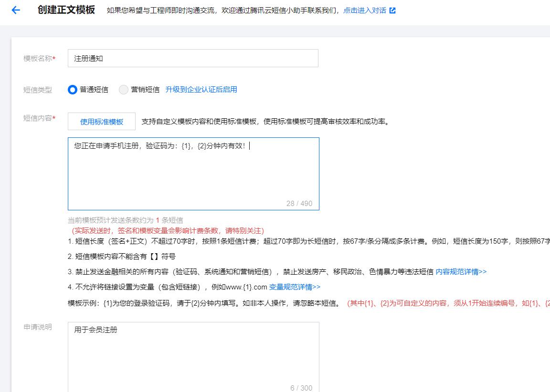This screenshot has height=392, width=550.
Task: Open the external link icon beside 点击进入对话
Action: (x=392, y=10)
